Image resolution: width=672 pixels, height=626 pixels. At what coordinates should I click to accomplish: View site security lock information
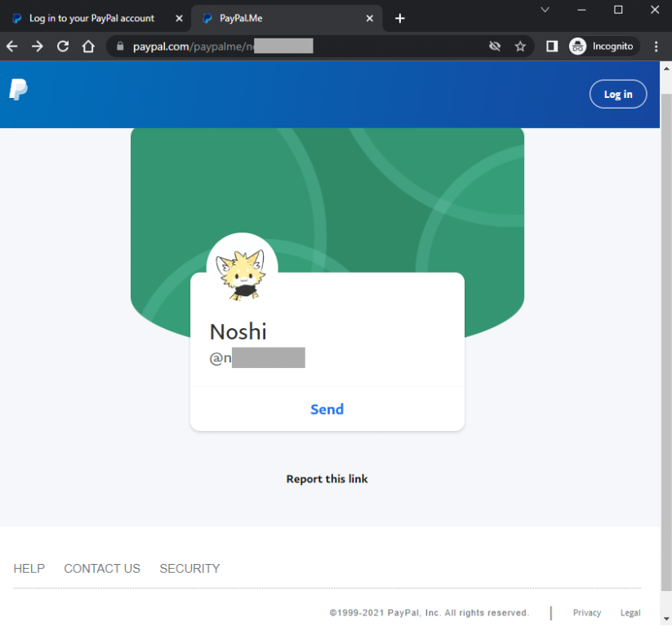click(120, 47)
